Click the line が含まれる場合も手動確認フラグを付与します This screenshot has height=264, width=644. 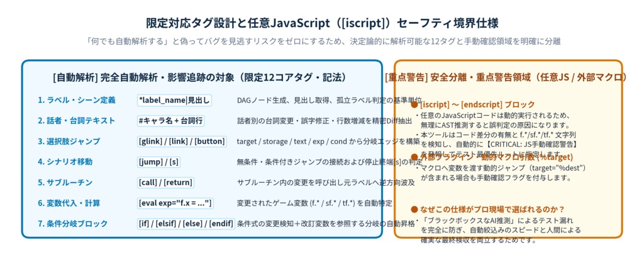pos(496,178)
